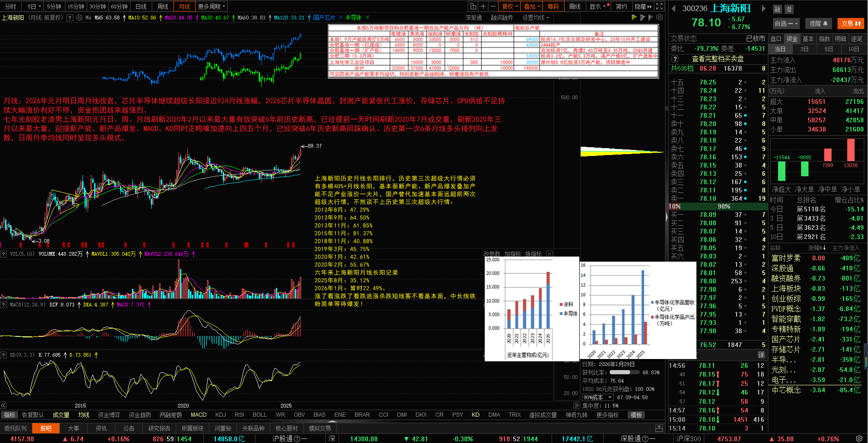This screenshot has width=868, height=443.
Task: Switch chart to 5分钟 period
Action: (54, 6)
